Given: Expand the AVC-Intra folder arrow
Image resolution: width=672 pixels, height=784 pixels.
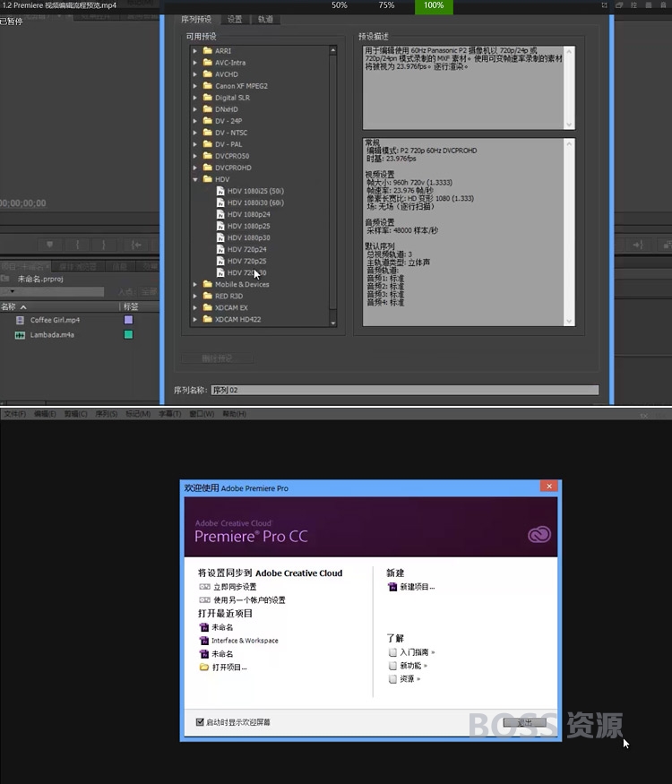Looking at the screenshot, I should coord(195,63).
